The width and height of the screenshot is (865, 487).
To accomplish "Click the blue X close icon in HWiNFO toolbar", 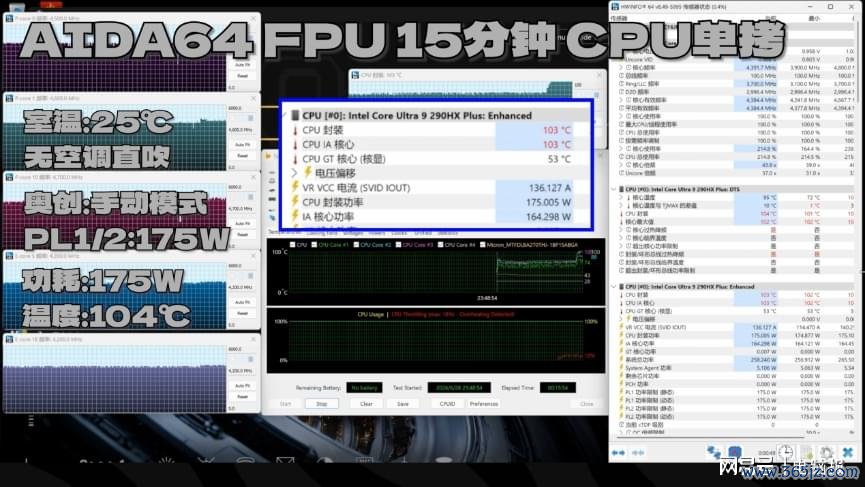I will pos(848,453).
